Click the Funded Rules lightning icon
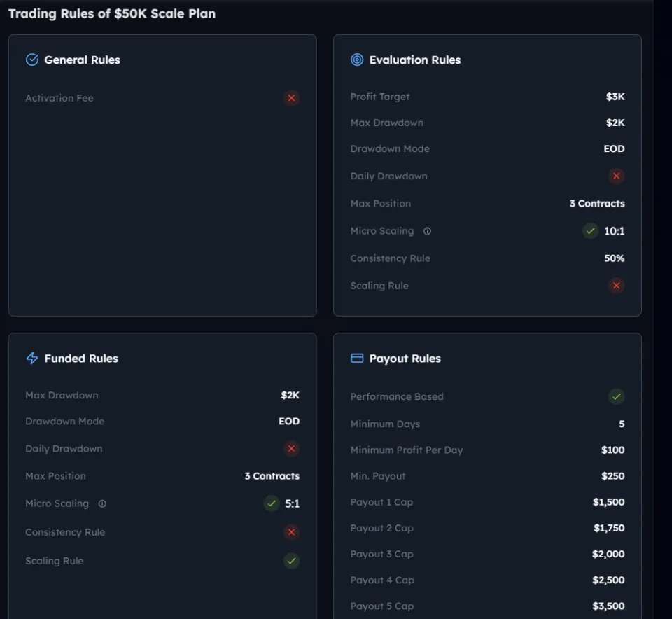 [32, 359]
